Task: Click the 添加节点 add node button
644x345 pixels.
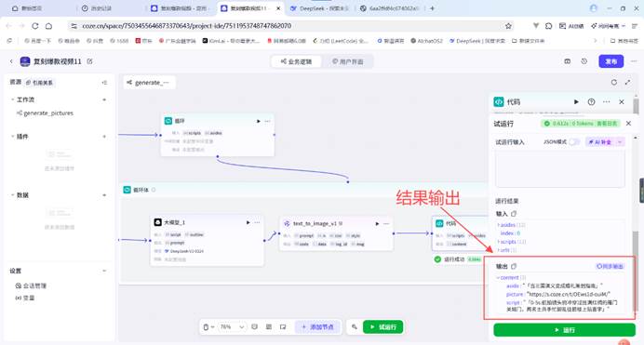Action: 317,327
